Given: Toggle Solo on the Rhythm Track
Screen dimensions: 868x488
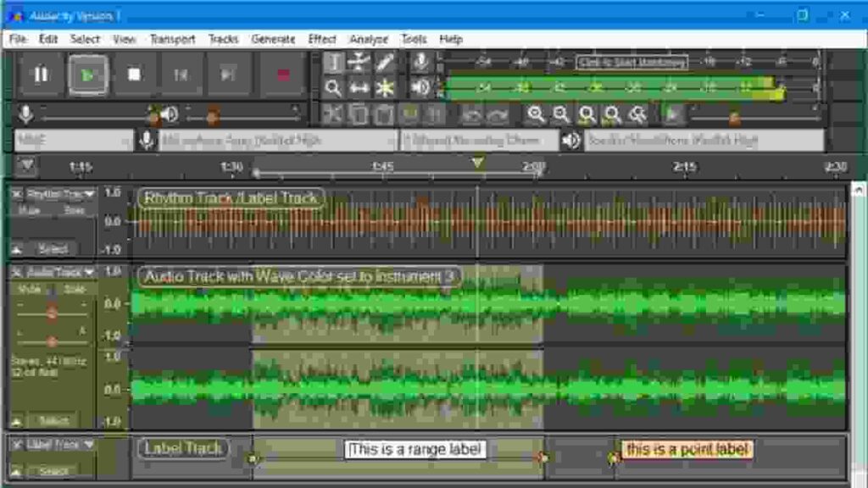Looking at the screenshot, I should click(x=75, y=210).
